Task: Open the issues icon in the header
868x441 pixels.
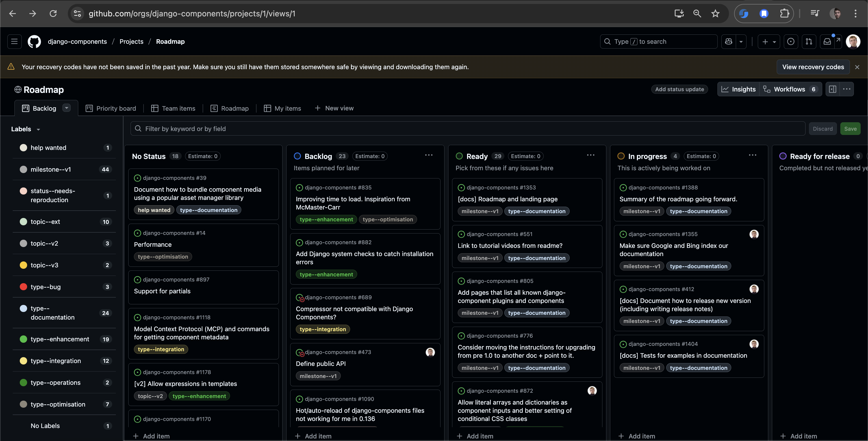Action: pyautogui.click(x=791, y=42)
